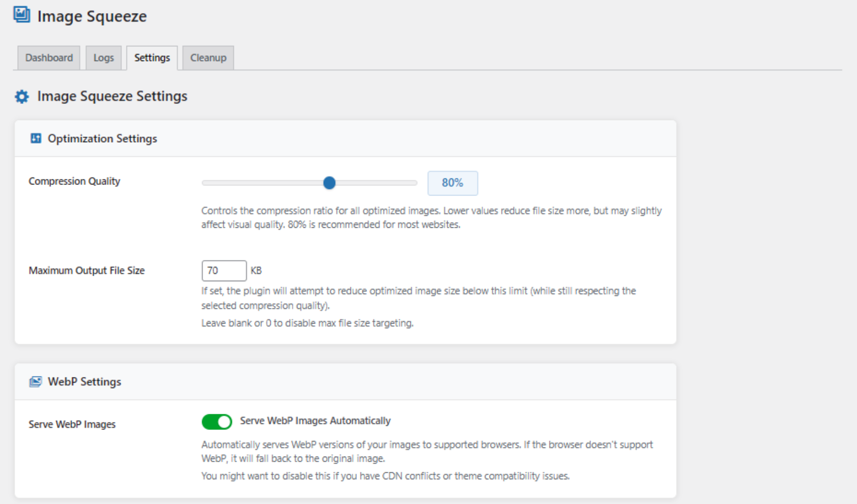
Task: Click the Compression Quality label
Action: (x=75, y=181)
